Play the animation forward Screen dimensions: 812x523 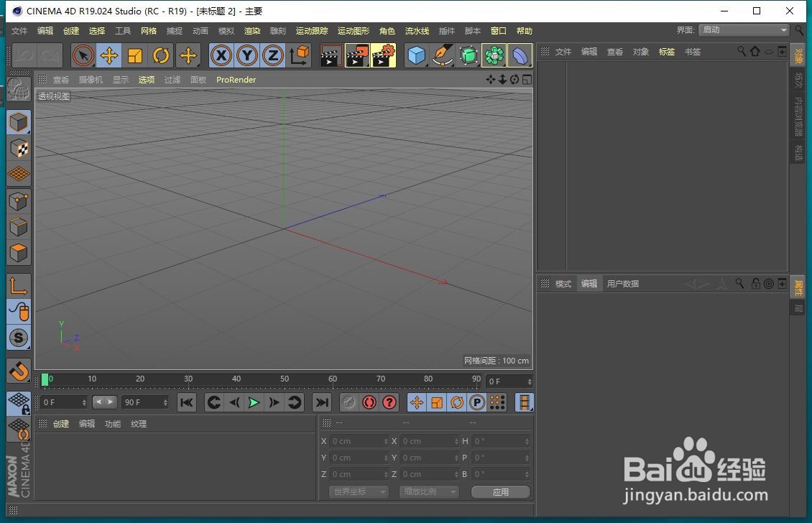click(x=254, y=402)
